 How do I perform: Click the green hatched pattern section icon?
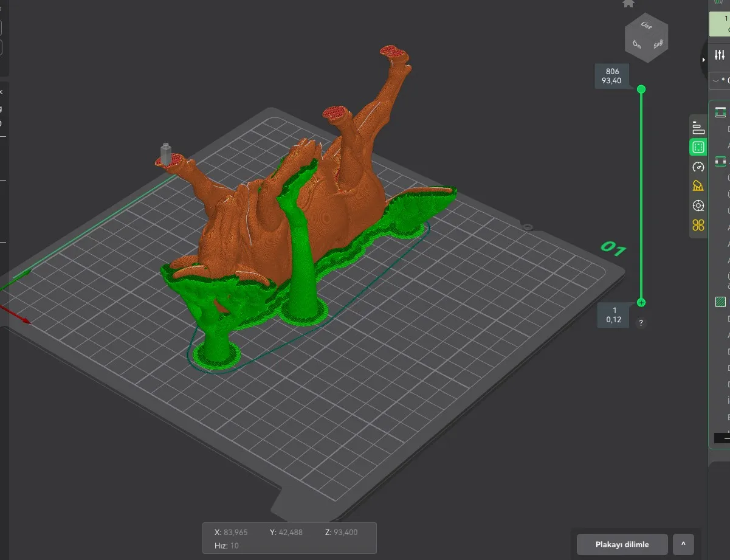(721, 302)
